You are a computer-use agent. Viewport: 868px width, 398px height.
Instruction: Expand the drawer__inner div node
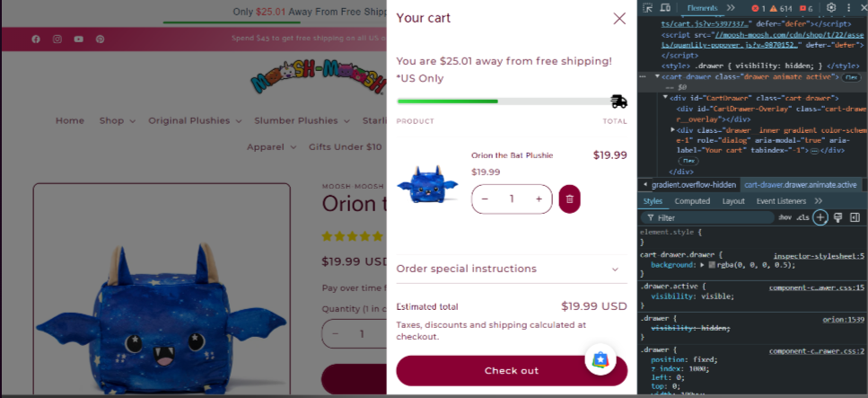click(672, 129)
